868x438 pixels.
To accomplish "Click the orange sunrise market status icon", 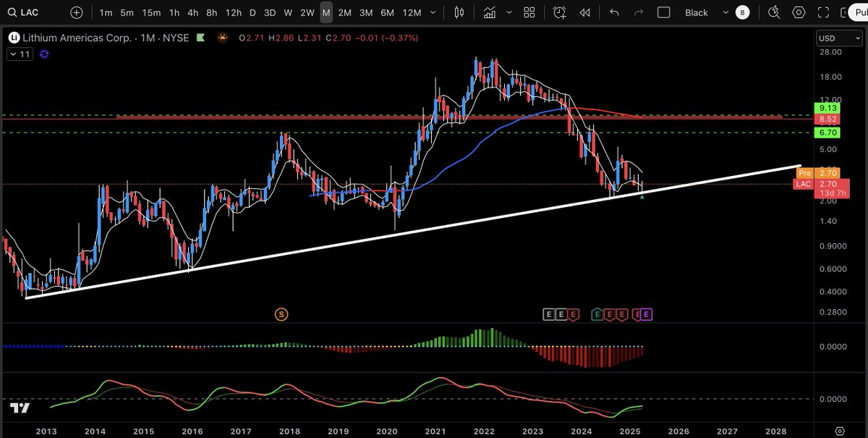I will point(223,37).
